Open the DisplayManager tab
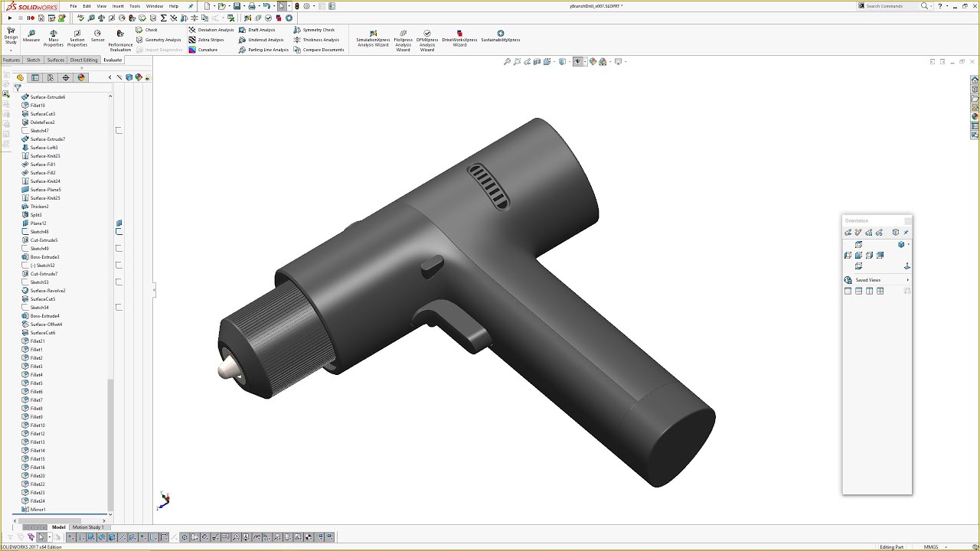 [x=81, y=77]
